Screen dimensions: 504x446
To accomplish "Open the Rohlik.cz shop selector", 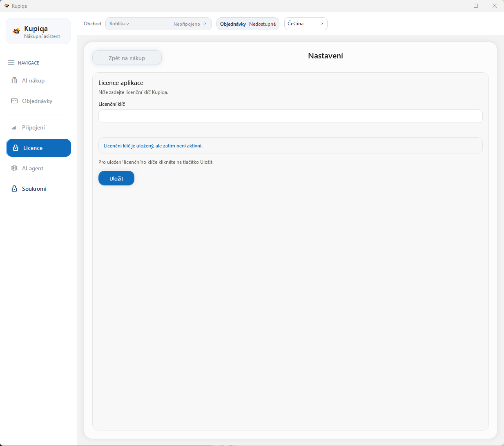I will 158,24.
